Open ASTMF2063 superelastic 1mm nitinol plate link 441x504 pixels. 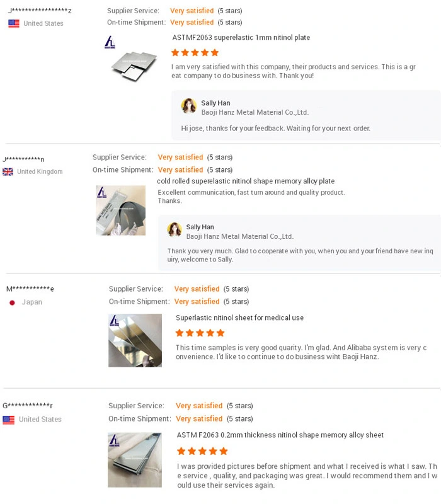click(x=241, y=38)
